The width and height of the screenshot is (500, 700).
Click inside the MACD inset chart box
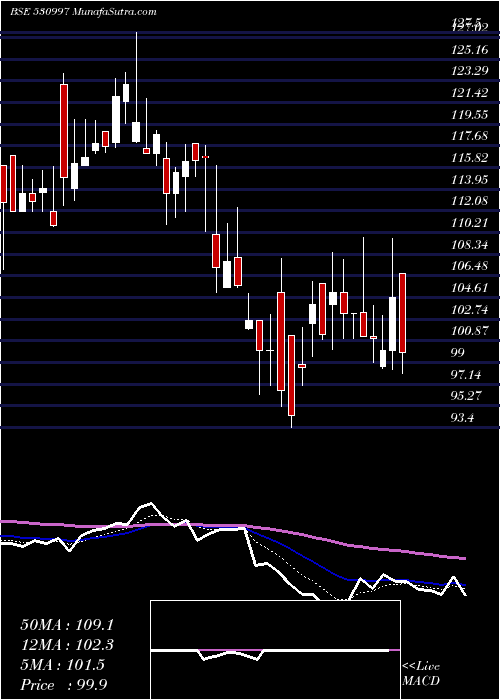click(275, 650)
